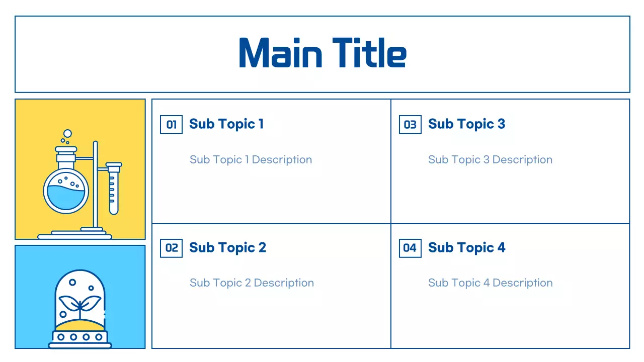Select the Main Title text
The image size is (644, 362).
tap(323, 53)
